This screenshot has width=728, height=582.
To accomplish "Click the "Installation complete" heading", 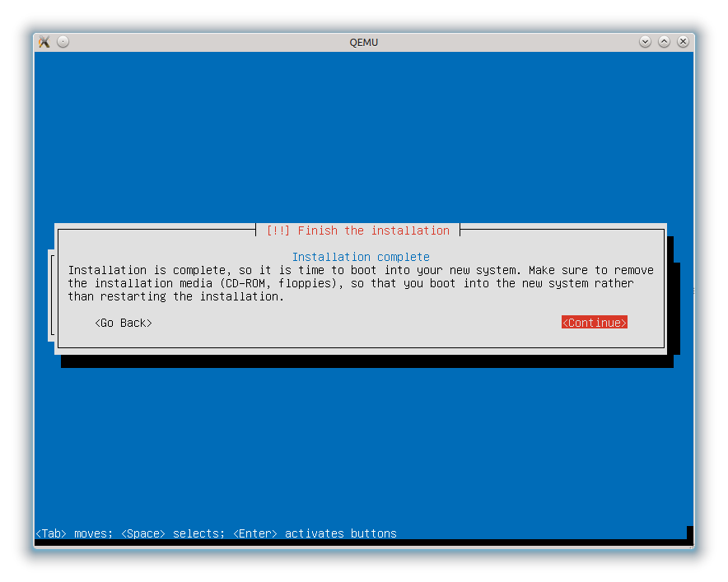I will 361,257.
